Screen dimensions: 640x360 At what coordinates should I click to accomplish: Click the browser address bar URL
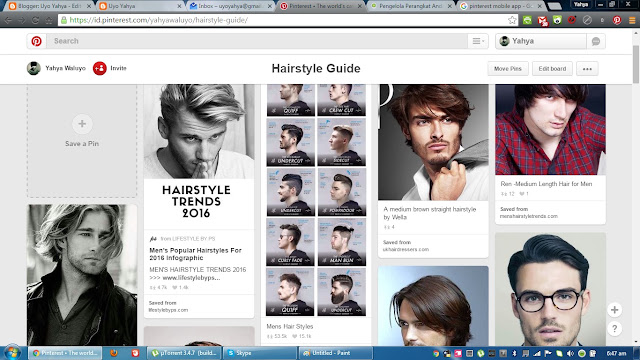(158, 20)
